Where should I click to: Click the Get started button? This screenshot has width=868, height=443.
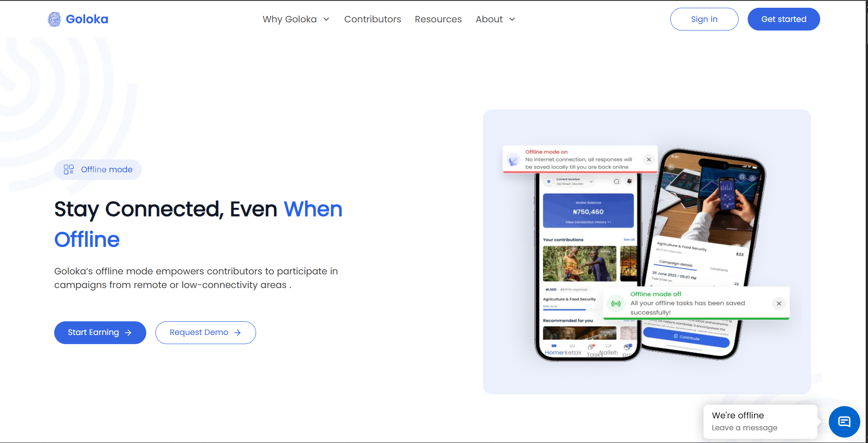click(784, 19)
